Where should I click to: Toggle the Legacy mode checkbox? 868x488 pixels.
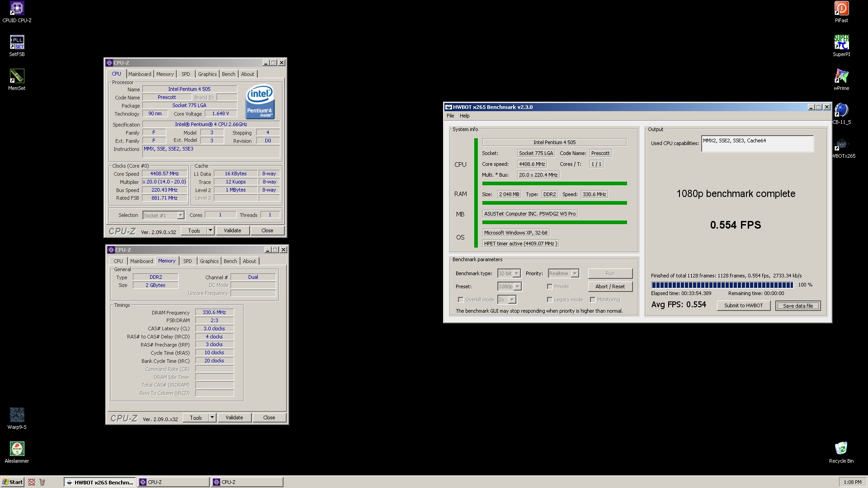coord(550,300)
